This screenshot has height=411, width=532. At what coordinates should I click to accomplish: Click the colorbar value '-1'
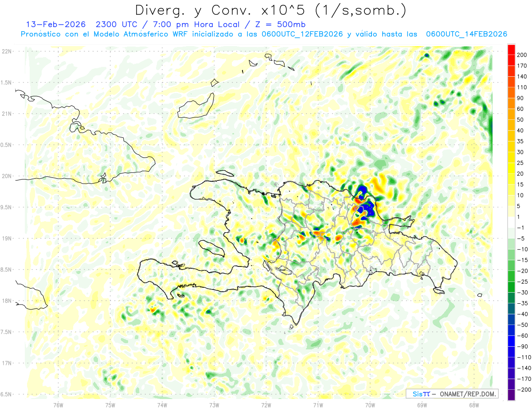pos(521,227)
